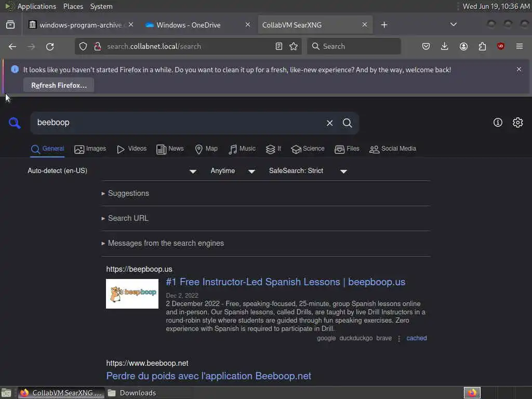Click the beepboop result thumbnail
The image size is (532, 399).
point(132,294)
